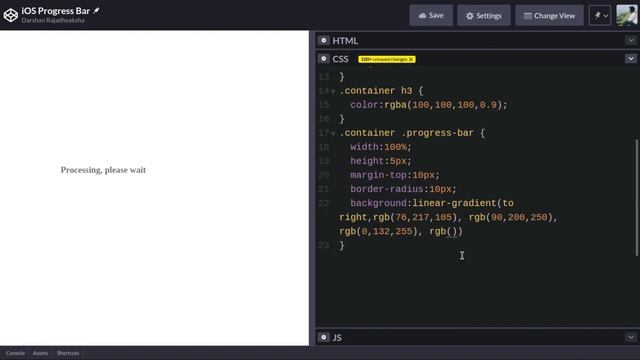Open the pin dropdown button
Screen dimensions: 640x360
[600, 16]
